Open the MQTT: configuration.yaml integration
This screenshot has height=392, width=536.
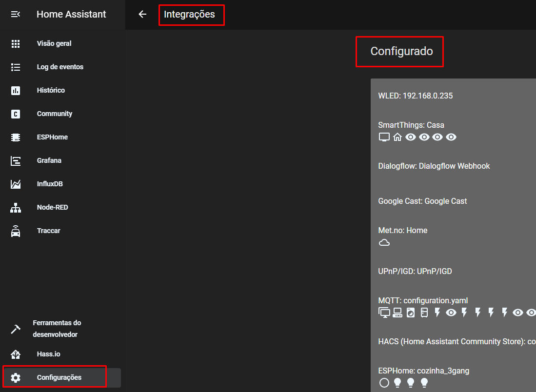tap(423, 301)
